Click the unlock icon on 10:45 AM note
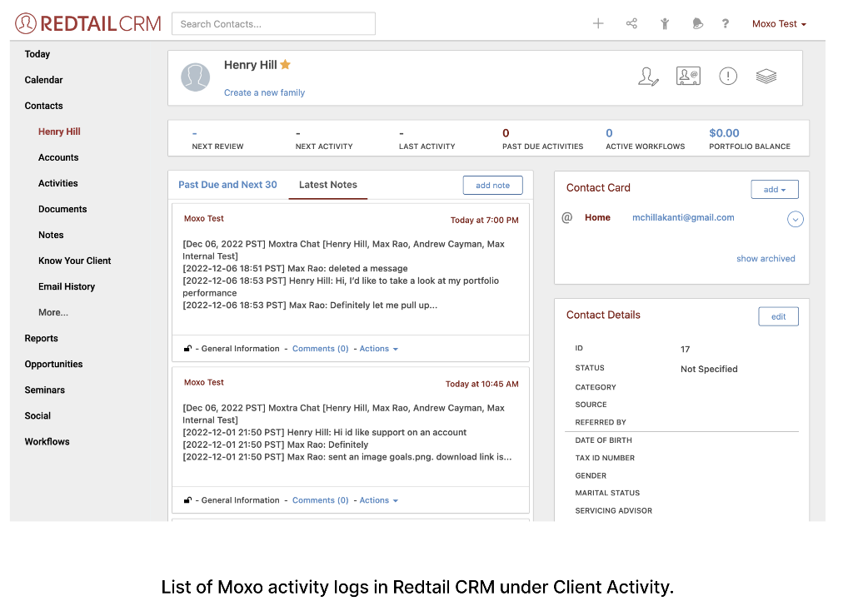This screenshot has width=853, height=616. point(187,500)
